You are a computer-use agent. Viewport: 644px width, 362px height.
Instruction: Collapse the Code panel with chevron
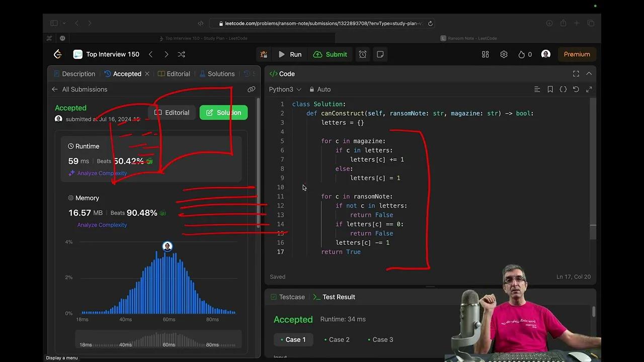point(589,74)
